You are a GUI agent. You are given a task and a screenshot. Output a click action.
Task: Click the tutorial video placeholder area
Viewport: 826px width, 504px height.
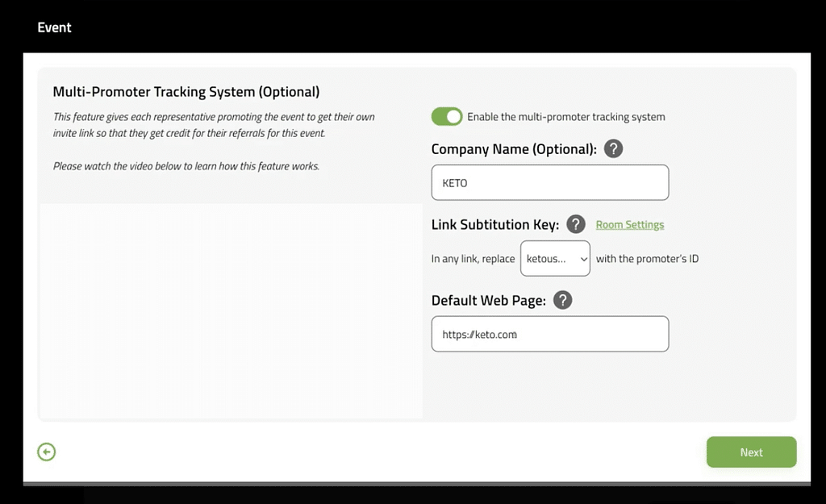(x=231, y=310)
